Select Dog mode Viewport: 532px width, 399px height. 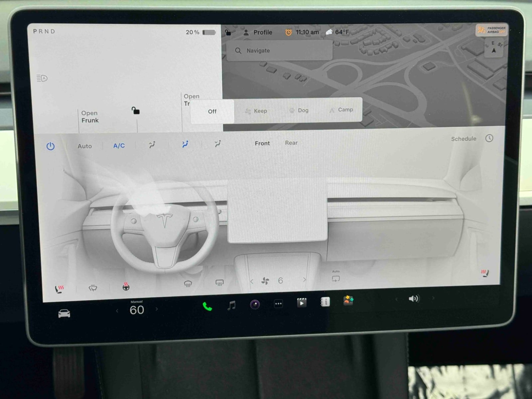299,110
